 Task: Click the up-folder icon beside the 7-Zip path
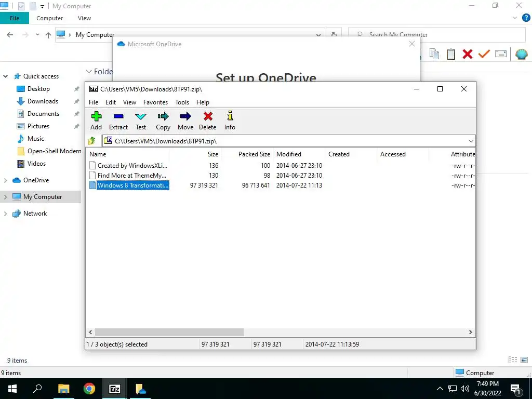click(92, 140)
